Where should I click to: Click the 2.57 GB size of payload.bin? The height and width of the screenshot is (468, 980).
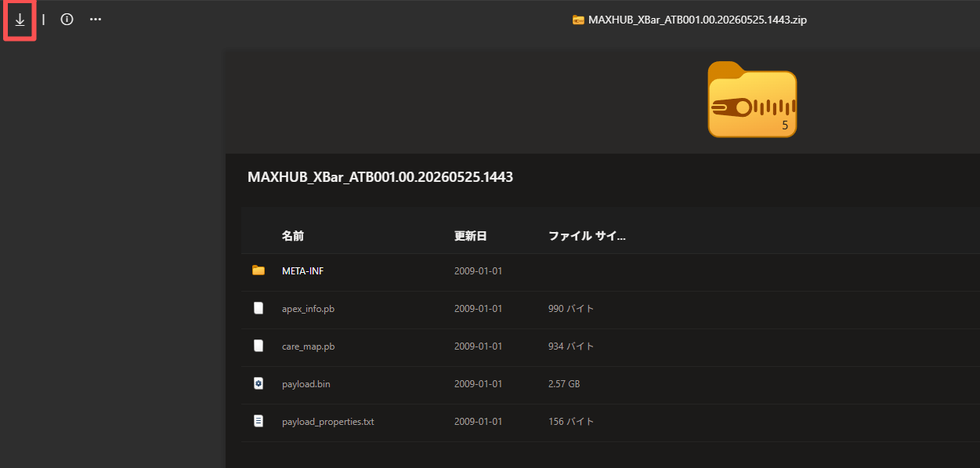pos(564,384)
